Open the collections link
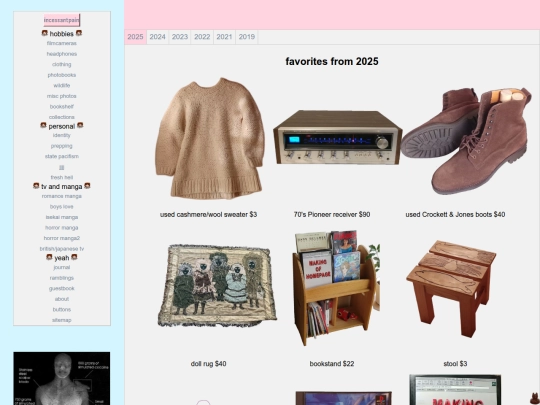Screen dimensions: 540x405 [62, 117]
